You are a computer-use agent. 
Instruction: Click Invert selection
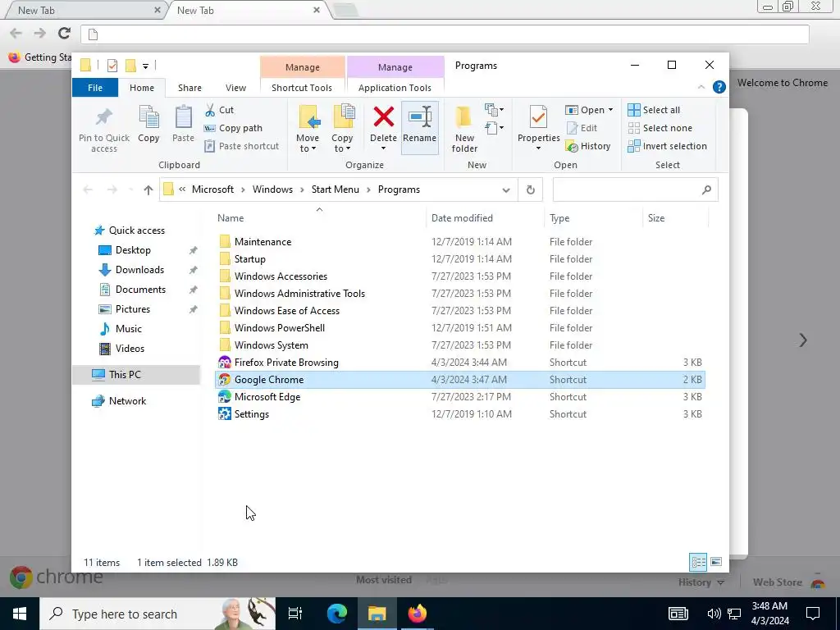668,146
